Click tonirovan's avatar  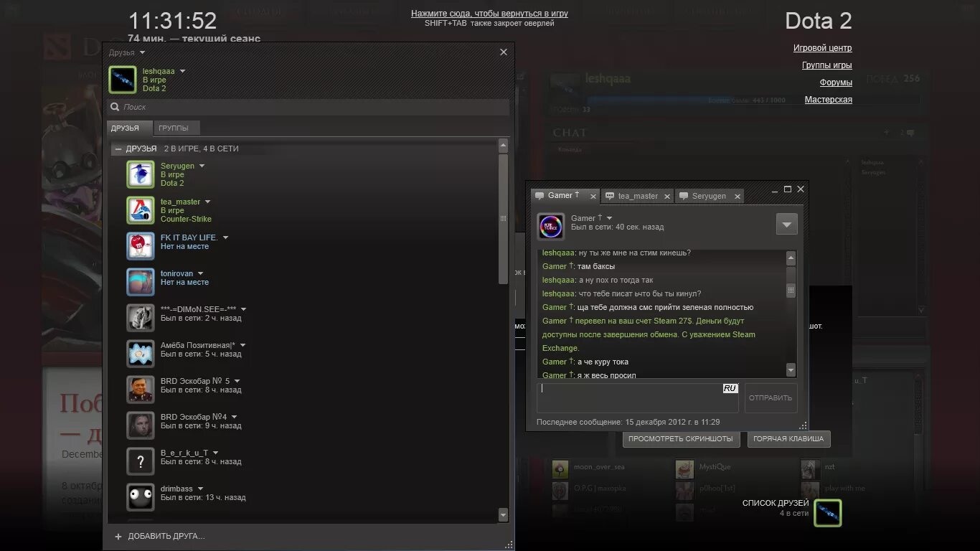click(141, 282)
